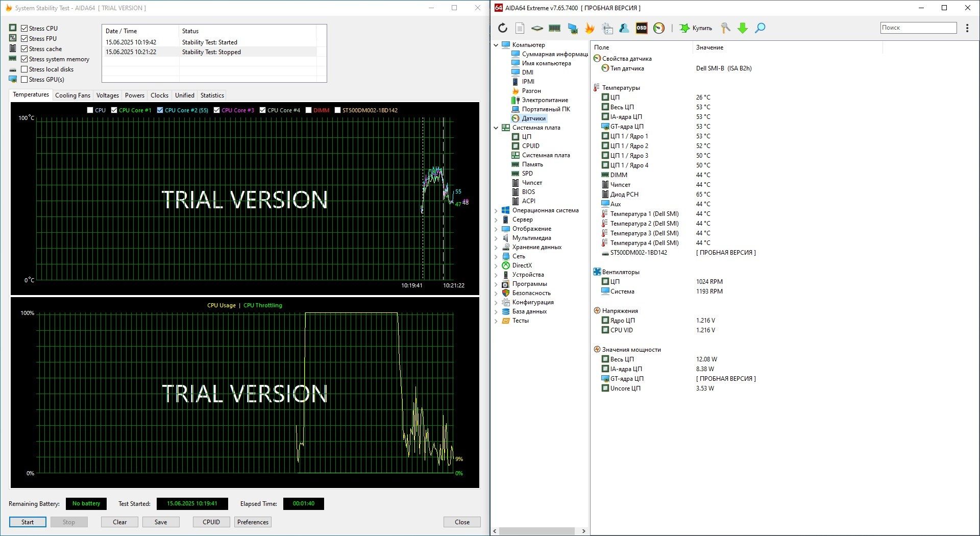Viewport: 980px width, 536px height.
Task: Toggle the CPU Core #1 graph checkbox
Action: [114, 110]
